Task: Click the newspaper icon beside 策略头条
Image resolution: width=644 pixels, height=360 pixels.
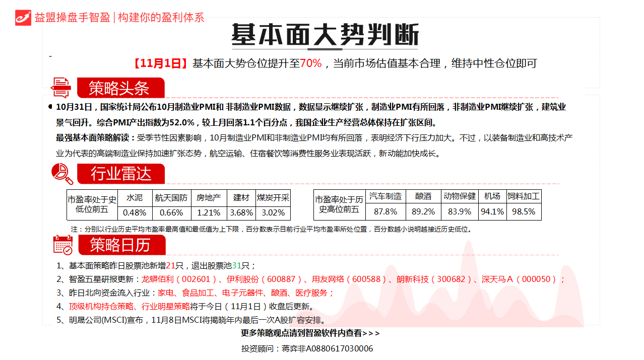Action: [61, 88]
